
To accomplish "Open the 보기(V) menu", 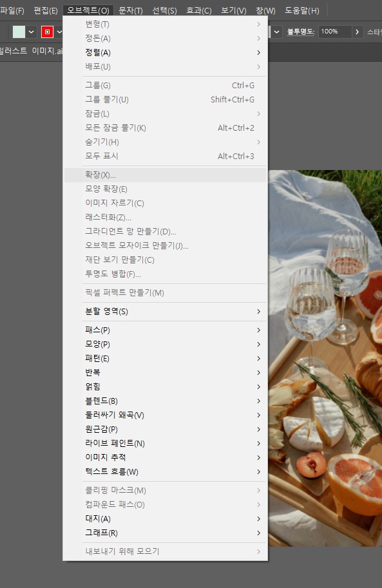I will pyautogui.click(x=234, y=10).
